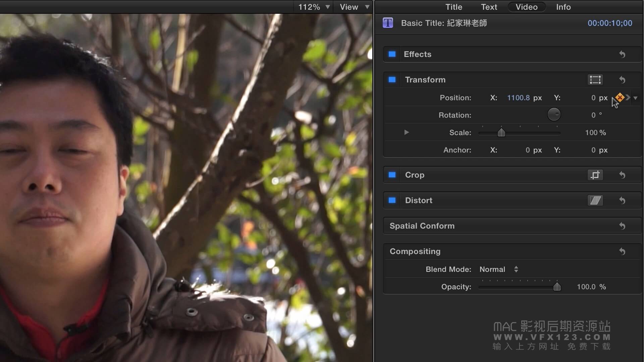Click the Transform section label
This screenshot has height=362, width=644.
[425, 80]
